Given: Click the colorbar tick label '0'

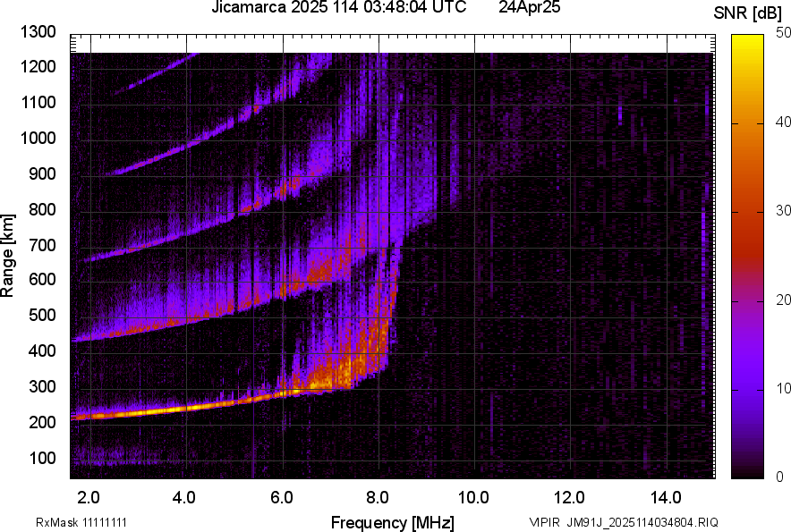Looking at the screenshot, I should [x=780, y=477].
